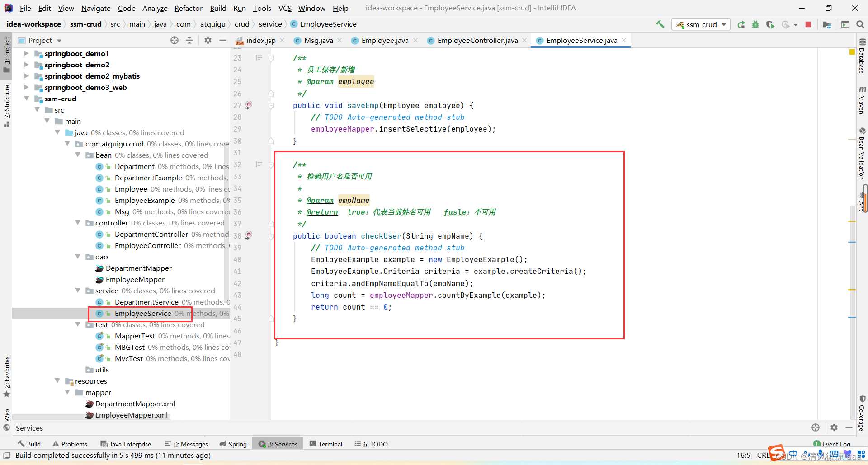
Task: Open the run configuration dropdown
Action: (701, 24)
